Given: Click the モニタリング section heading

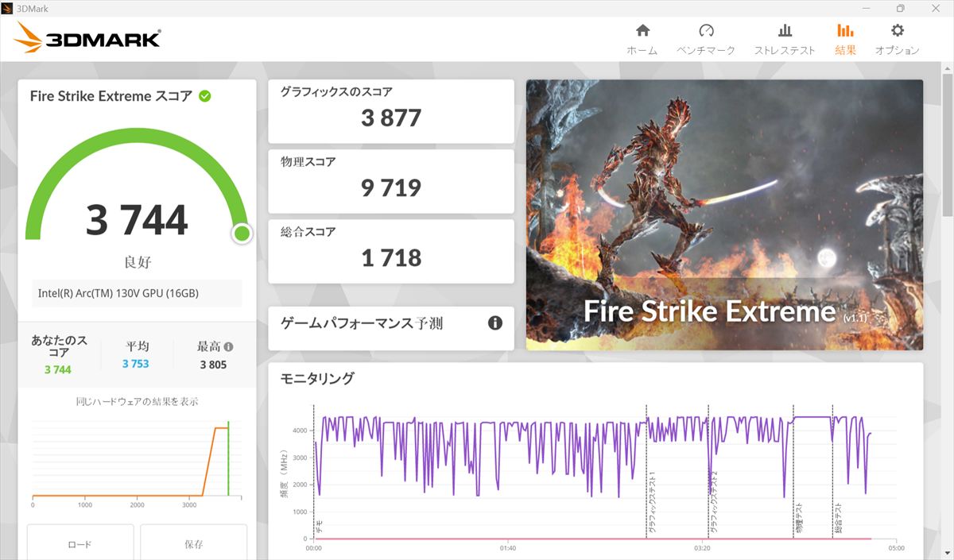Looking at the screenshot, I should point(317,379).
